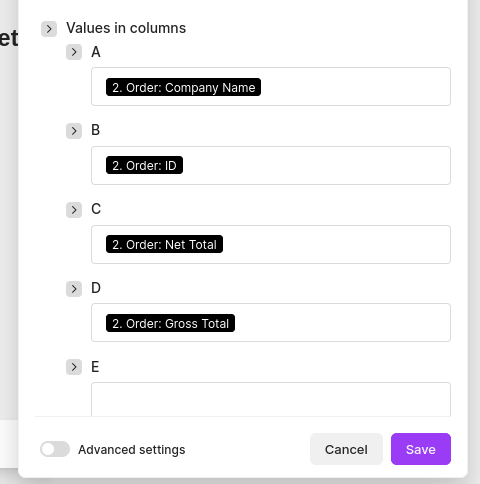Select the Order: Gross Total tag
This screenshot has height=484, width=480.
[170, 323]
